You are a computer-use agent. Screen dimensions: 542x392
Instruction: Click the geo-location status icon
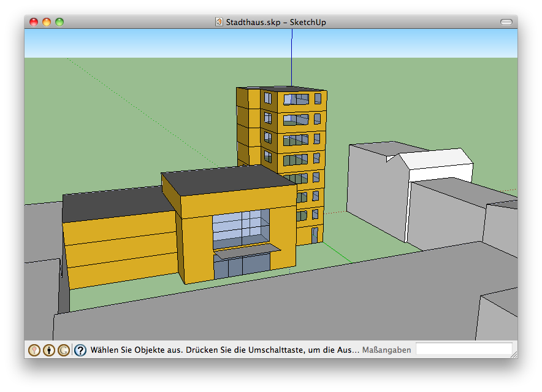click(x=34, y=350)
